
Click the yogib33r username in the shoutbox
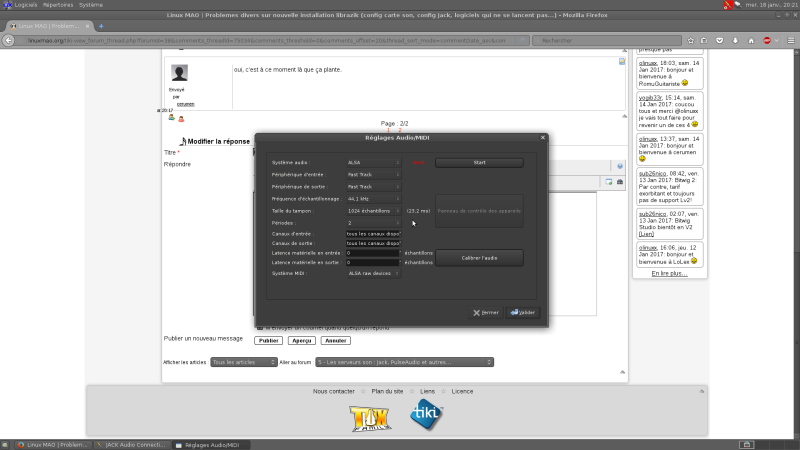[x=650, y=97]
